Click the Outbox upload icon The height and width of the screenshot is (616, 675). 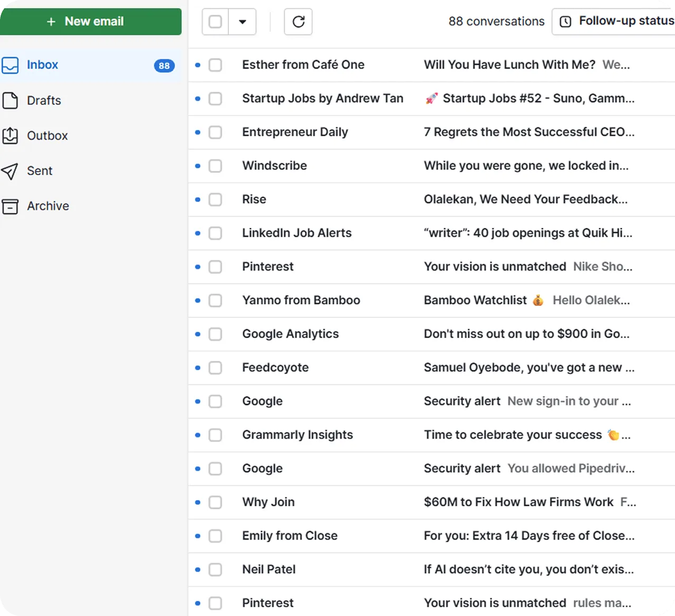(x=10, y=136)
